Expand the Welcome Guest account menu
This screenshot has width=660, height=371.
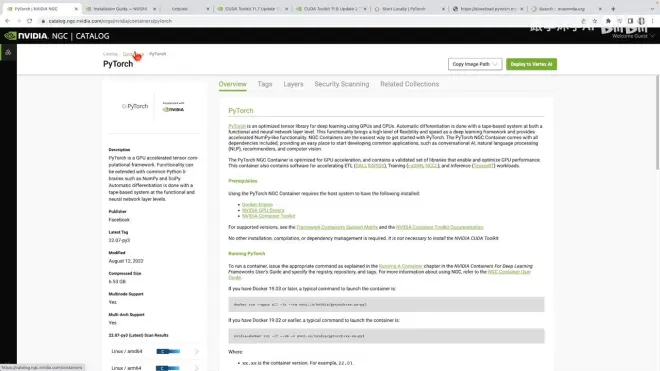tap(633, 36)
